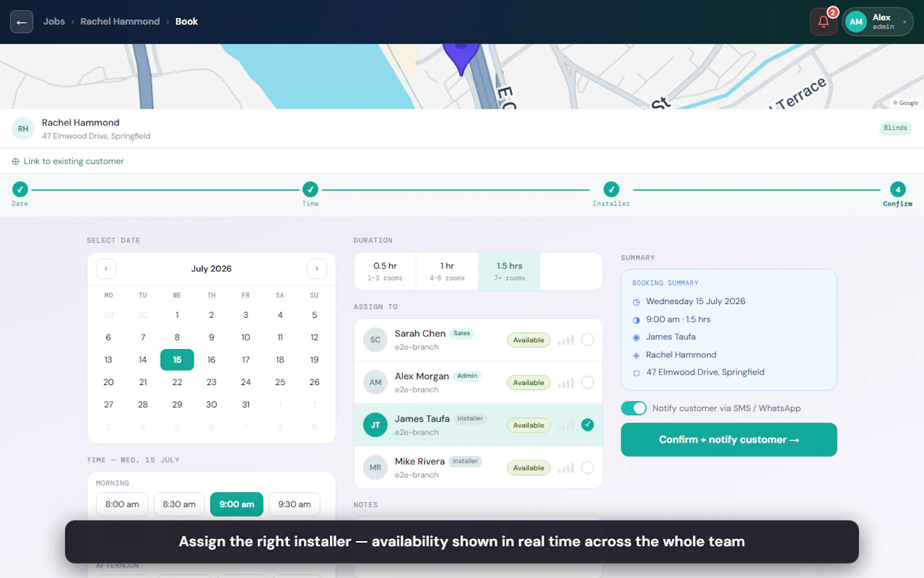Pick the 8:00 am time slot
This screenshot has height=578, width=924.
click(x=122, y=504)
